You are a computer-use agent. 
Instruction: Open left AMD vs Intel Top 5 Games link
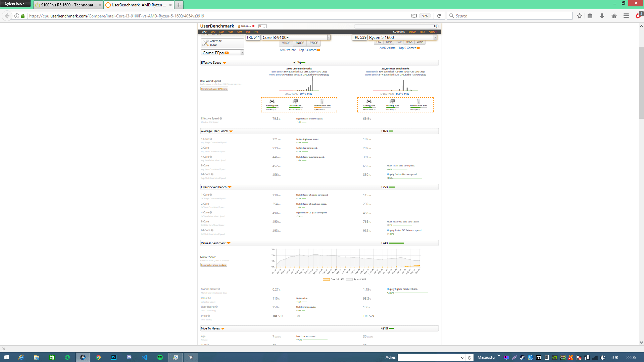point(300,50)
